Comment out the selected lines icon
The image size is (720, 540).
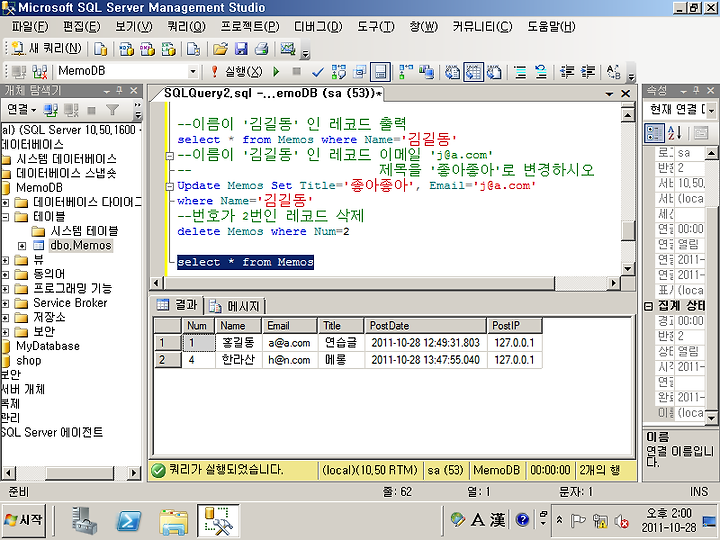click(520, 72)
